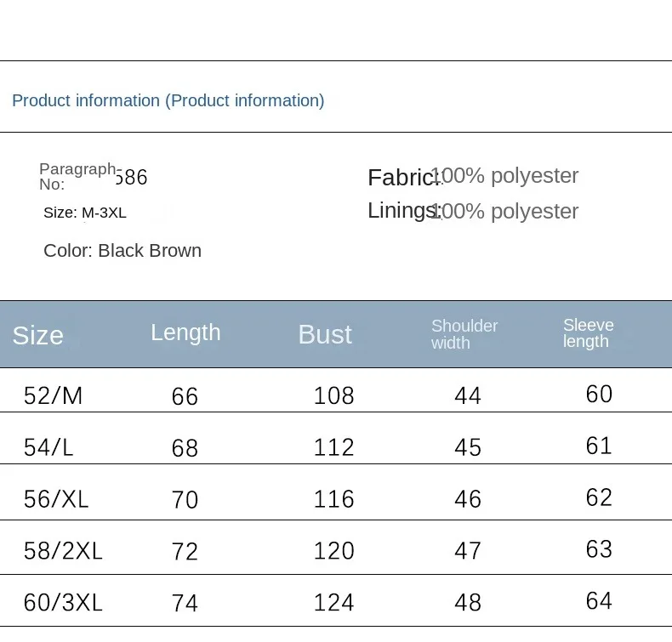Select the Size: M-3XL text
The image size is (672, 642).
85,213
